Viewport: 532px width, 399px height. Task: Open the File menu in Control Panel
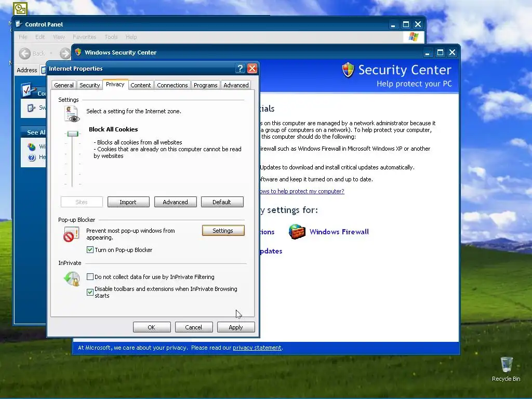(23, 37)
